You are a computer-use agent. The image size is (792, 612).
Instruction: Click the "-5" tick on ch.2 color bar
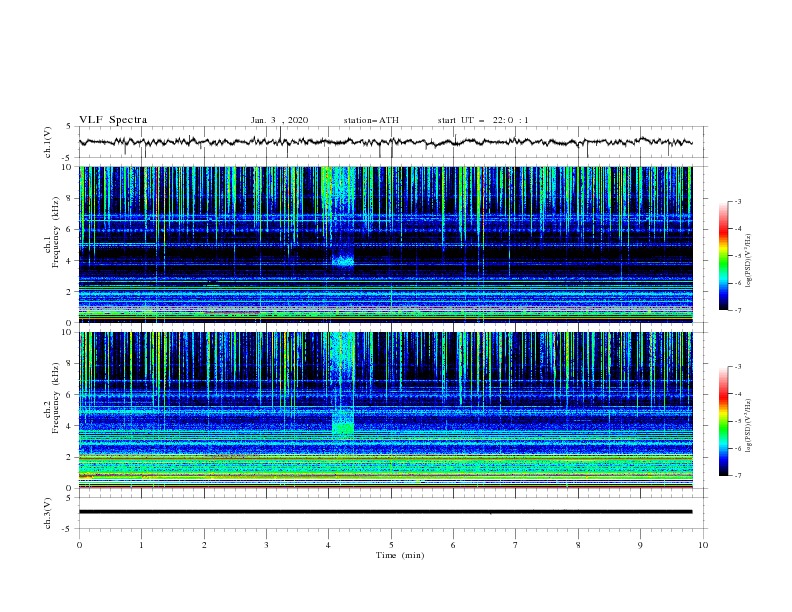coord(738,421)
